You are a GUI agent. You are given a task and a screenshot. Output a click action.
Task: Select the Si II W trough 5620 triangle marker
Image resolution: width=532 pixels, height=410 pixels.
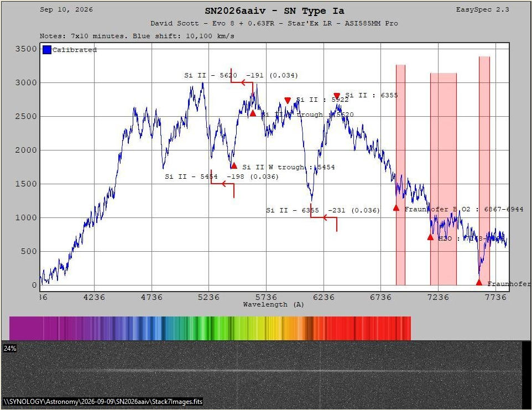click(x=253, y=113)
